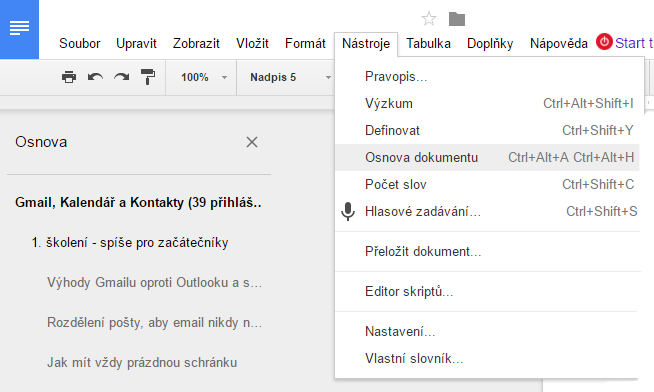Click the print icon in toolbar
Viewport: 654px width, 392px height.
[x=69, y=77]
